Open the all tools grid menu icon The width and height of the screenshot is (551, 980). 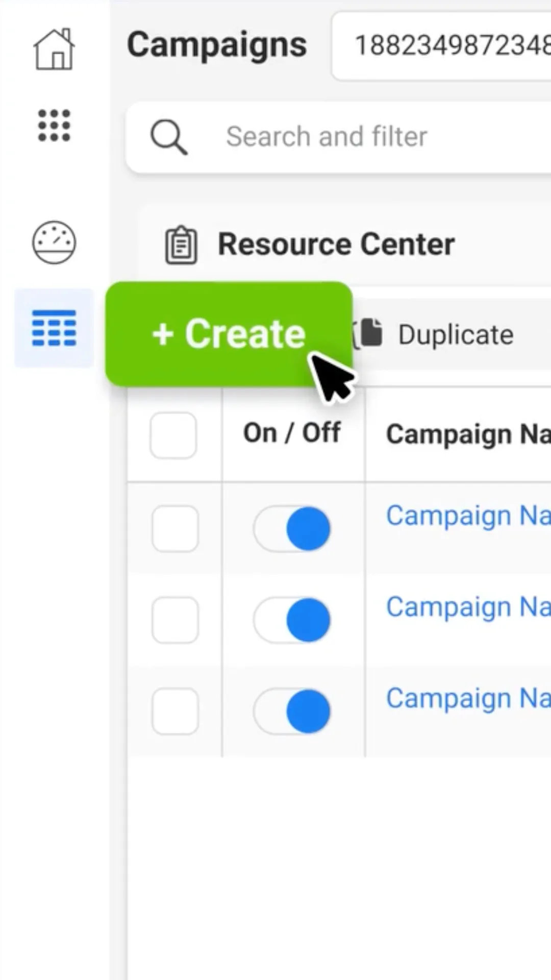click(54, 125)
